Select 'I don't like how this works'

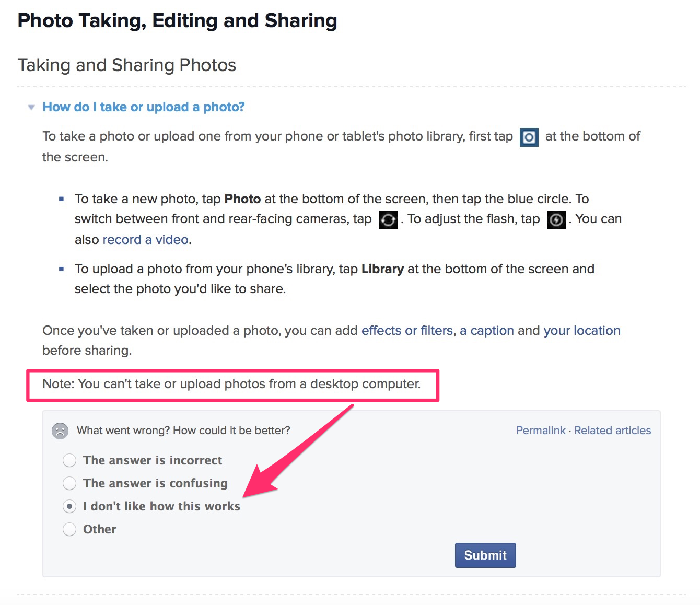pyautogui.click(x=69, y=506)
